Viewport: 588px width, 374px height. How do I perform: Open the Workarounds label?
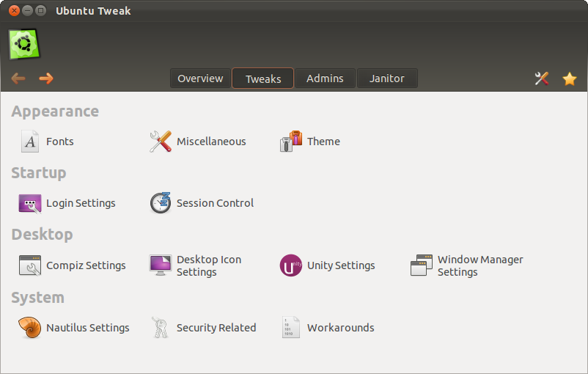[340, 328]
